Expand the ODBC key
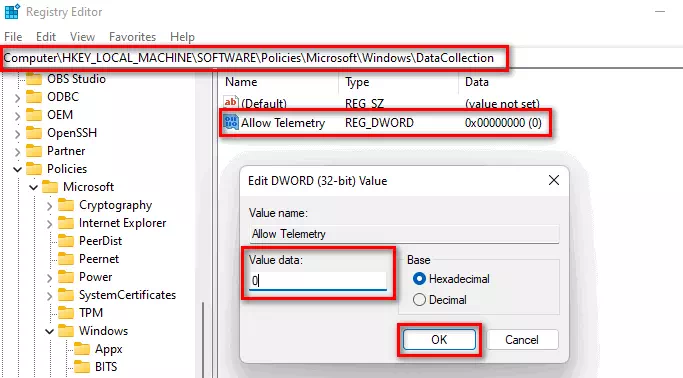 [17, 98]
